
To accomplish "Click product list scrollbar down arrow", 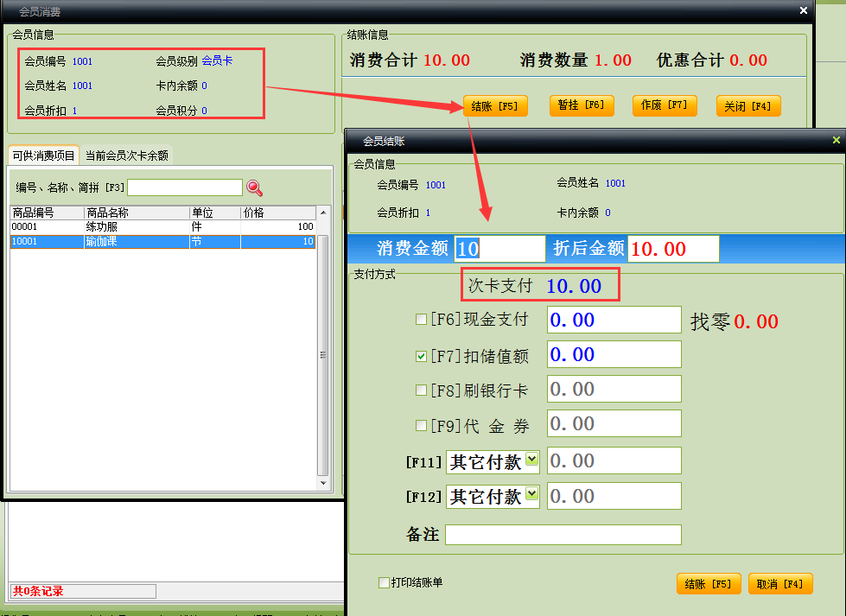I will click(323, 483).
